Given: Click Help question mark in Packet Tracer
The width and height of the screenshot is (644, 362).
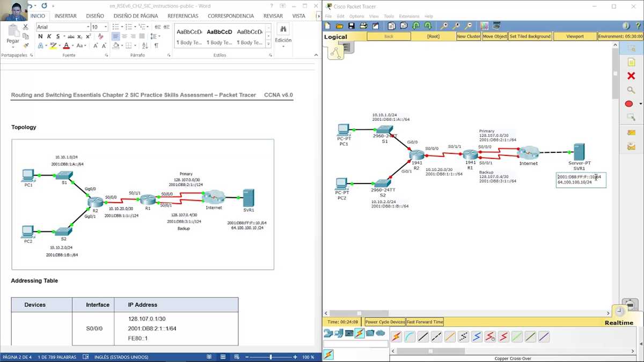Looking at the screenshot, I should 638,26.
